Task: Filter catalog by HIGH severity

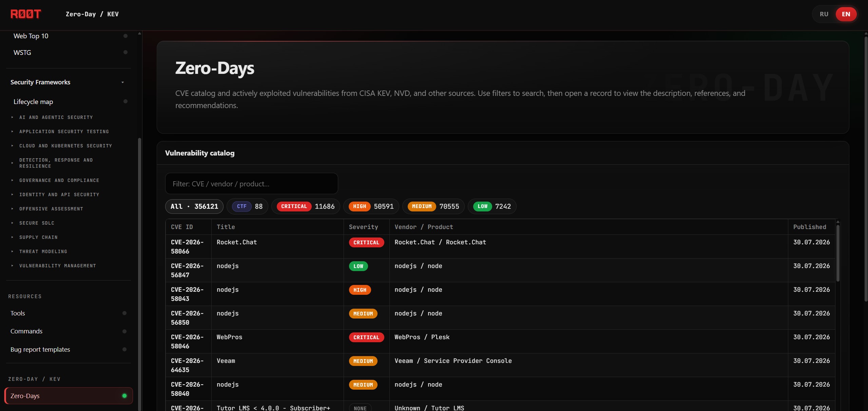Action: click(x=371, y=206)
